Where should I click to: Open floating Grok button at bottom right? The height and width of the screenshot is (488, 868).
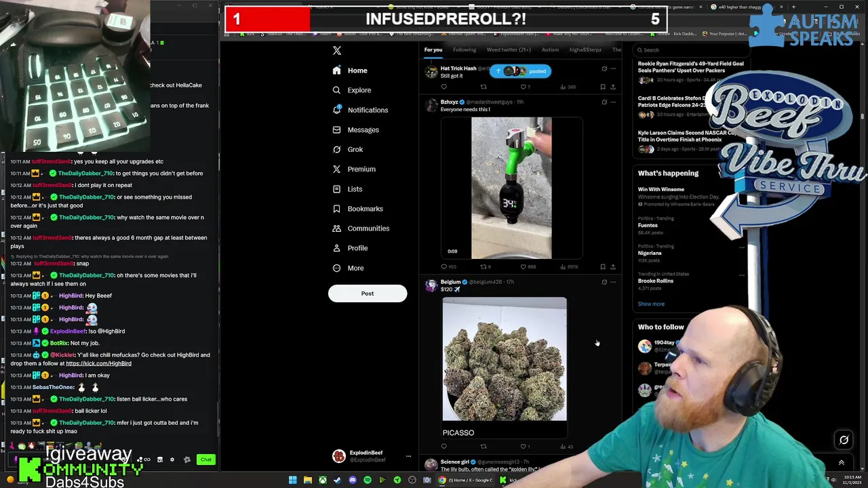(x=844, y=440)
